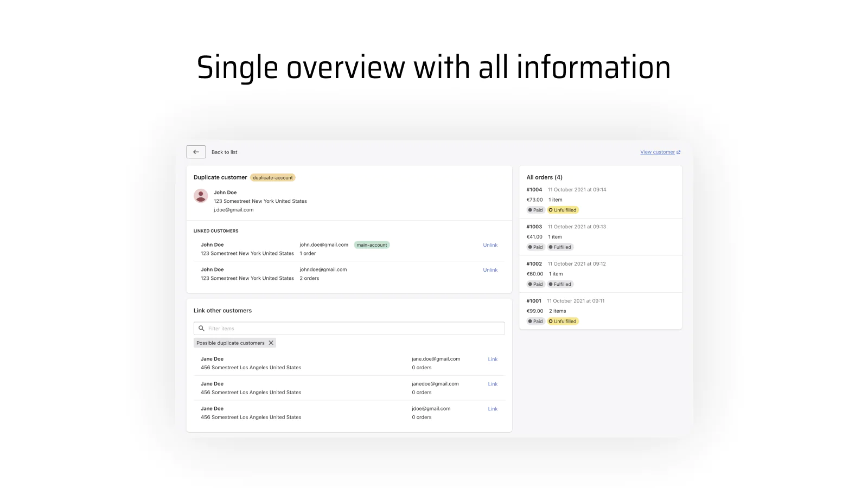Click the Fulfilled status dot on order #1002

click(552, 284)
